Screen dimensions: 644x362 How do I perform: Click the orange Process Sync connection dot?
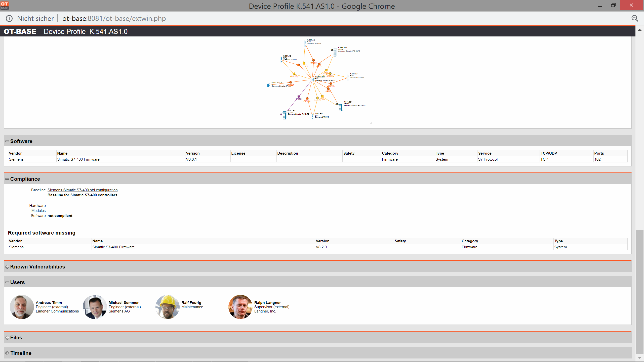(x=291, y=82)
